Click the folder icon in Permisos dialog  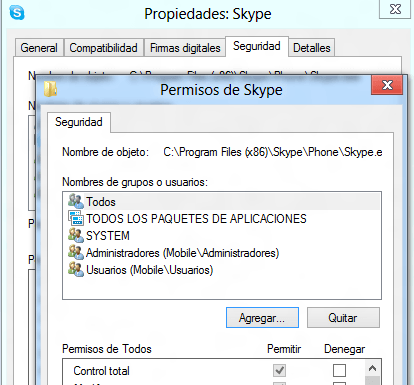[x=50, y=89]
